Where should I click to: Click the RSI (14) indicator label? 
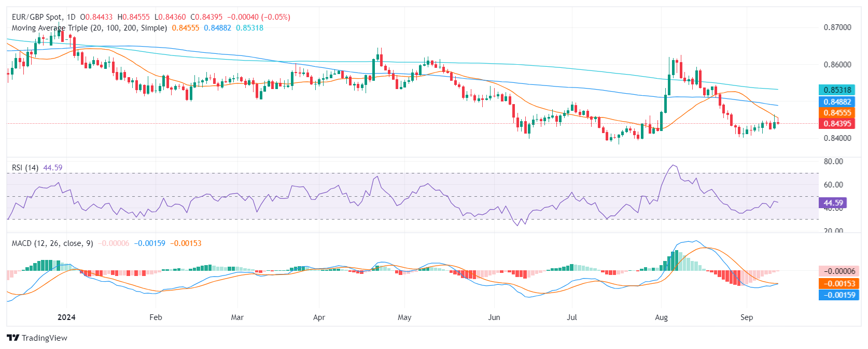(x=25, y=168)
